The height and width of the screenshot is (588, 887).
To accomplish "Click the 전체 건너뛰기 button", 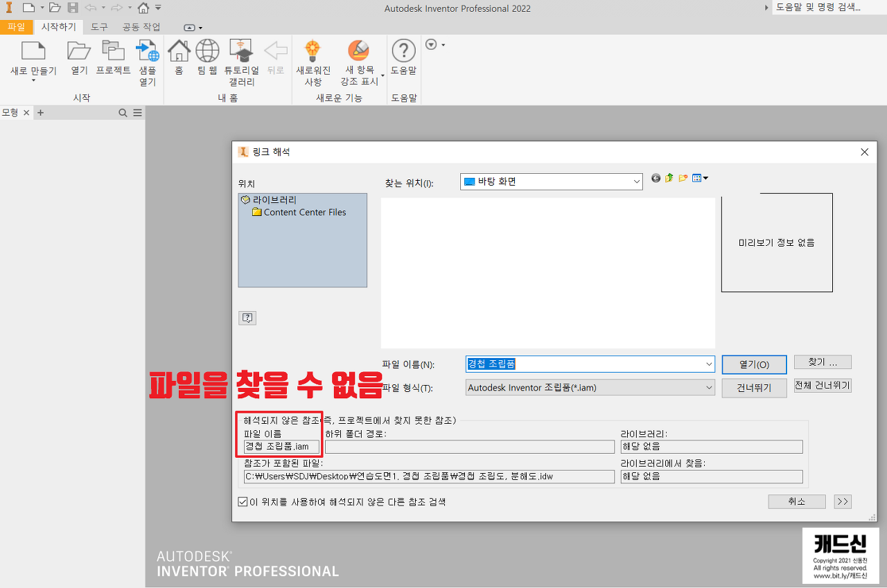I will pos(823,386).
